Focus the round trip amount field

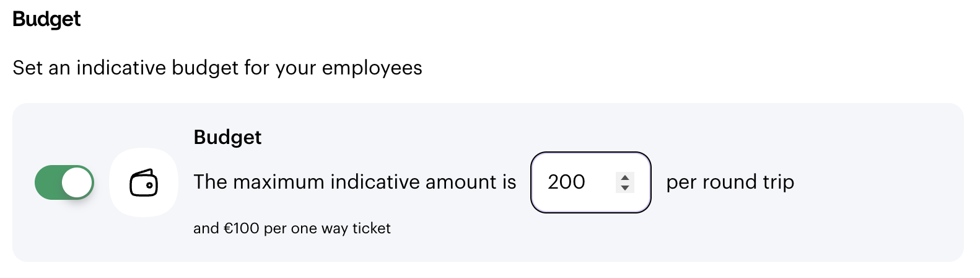[x=591, y=182]
